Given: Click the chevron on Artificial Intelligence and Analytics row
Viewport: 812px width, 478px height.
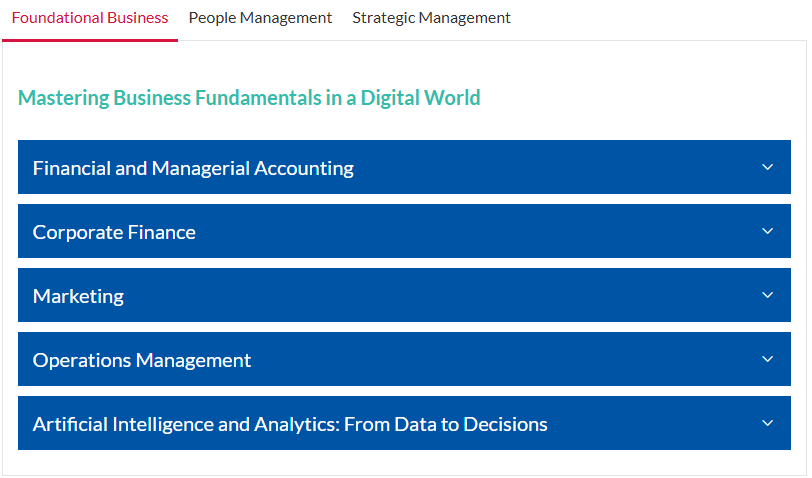Looking at the screenshot, I should [767, 423].
